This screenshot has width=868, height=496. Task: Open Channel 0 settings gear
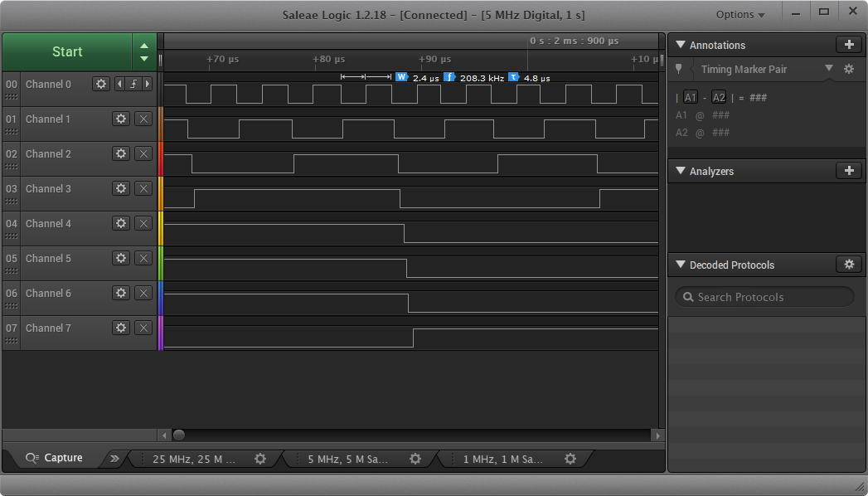pyautogui.click(x=101, y=84)
